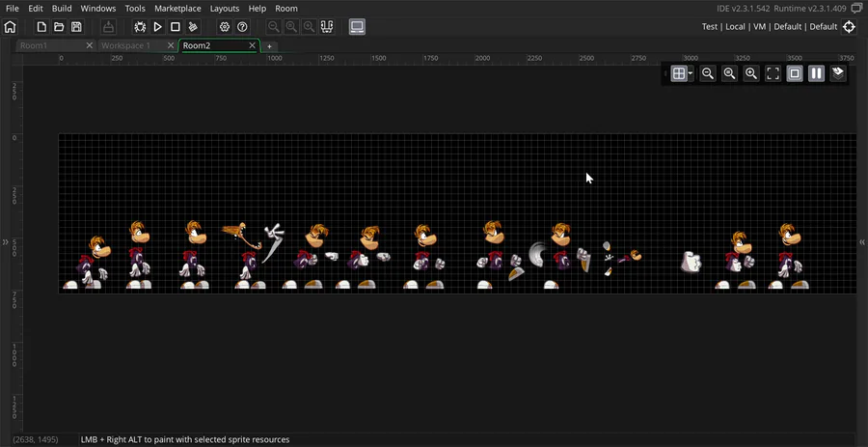Viewport: 868px width, 447px height.
Task: Create a new project with toolbar icon
Action: 41,27
